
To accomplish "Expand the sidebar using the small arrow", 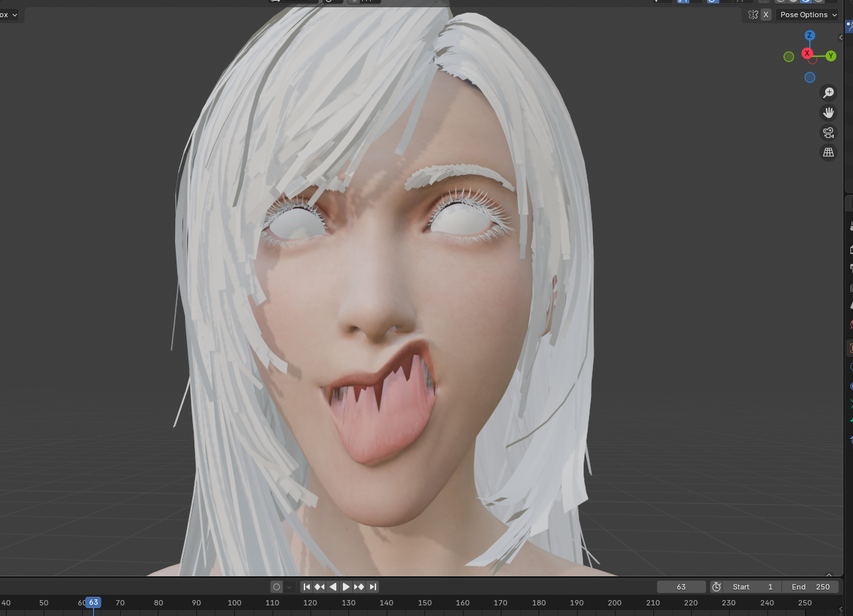I will point(841,37).
